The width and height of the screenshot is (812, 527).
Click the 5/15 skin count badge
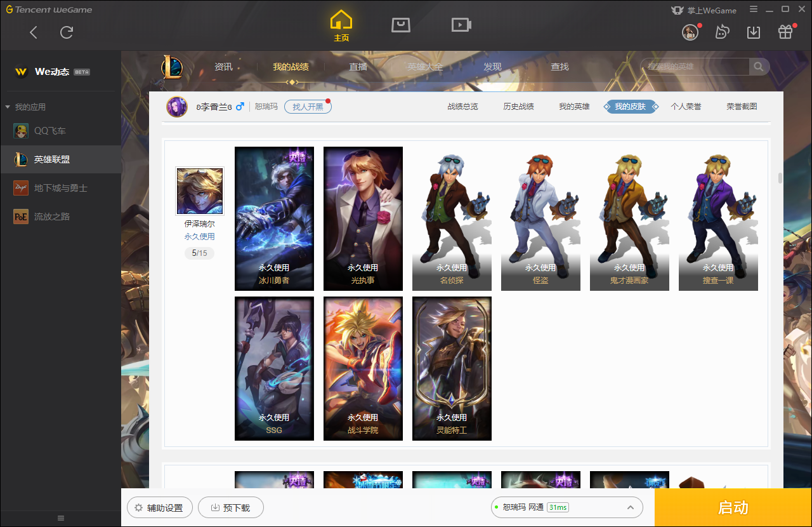(x=200, y=253)
